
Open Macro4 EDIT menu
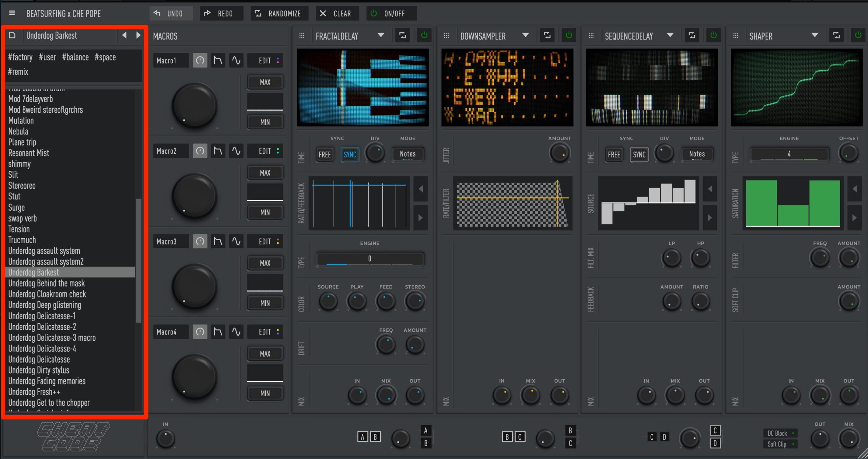tap(265, 331)
